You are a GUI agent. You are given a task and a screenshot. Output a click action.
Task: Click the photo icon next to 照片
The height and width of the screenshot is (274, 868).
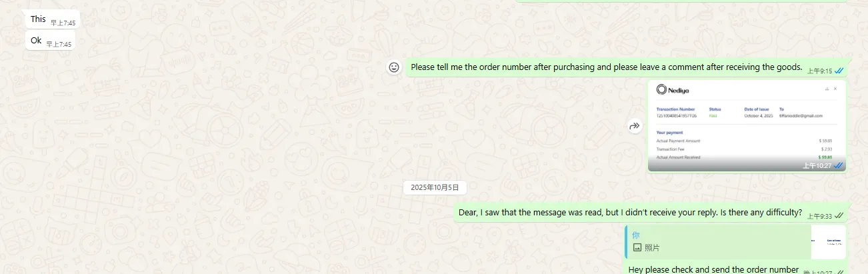pyautogui.click(x=637, y=247)
